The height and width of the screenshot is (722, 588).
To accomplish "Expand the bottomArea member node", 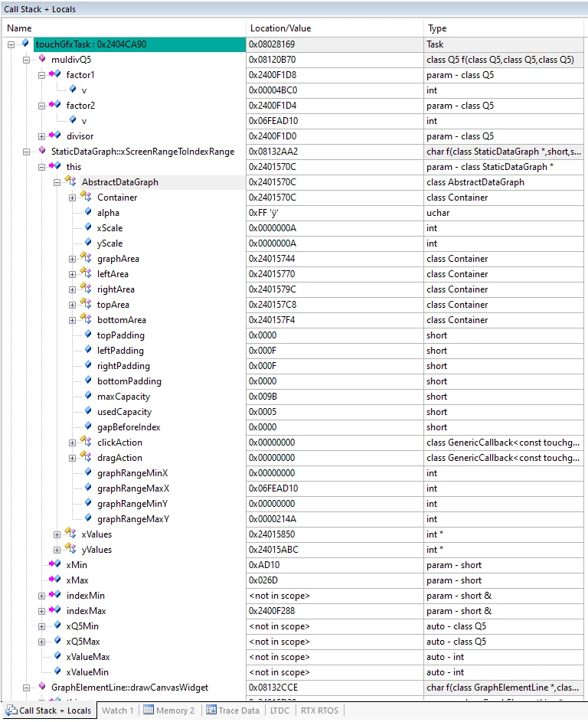I will pos(72,320).
